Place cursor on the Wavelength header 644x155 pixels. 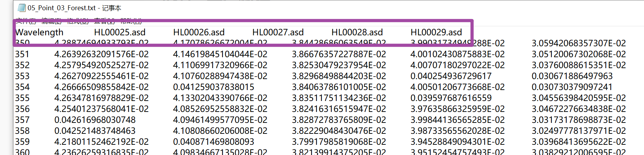(x=39, y=32)
